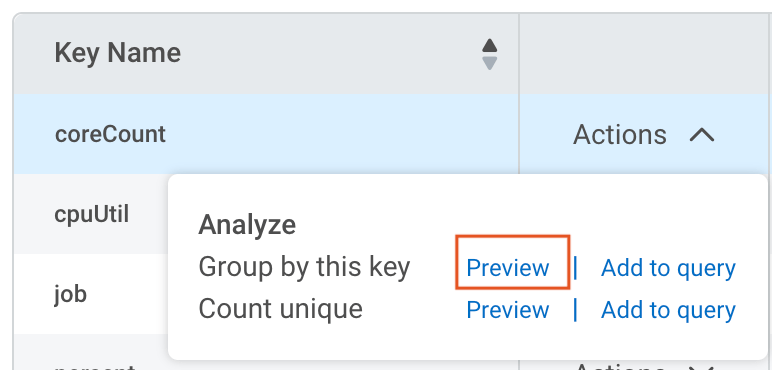Preview Count unique
Viewport: 772px width, 370px height.
[x=508, y=310]
